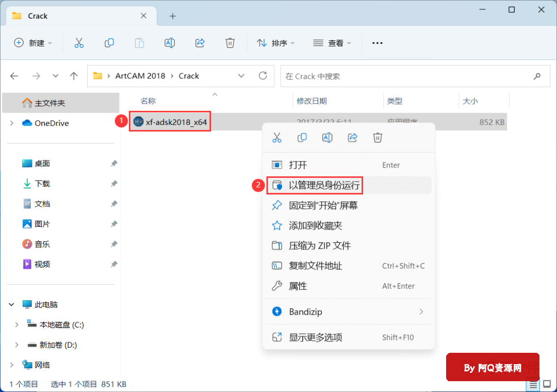Refresh the current folder view
Viewport: 557px width, 392px height.
[x=263, y=76]
